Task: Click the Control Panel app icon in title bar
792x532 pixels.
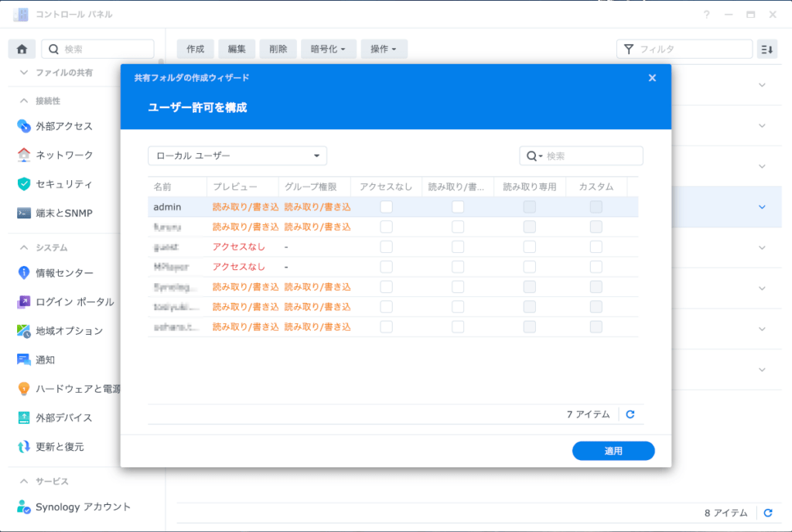Action: pyautogui.click(x=21, y=15)
